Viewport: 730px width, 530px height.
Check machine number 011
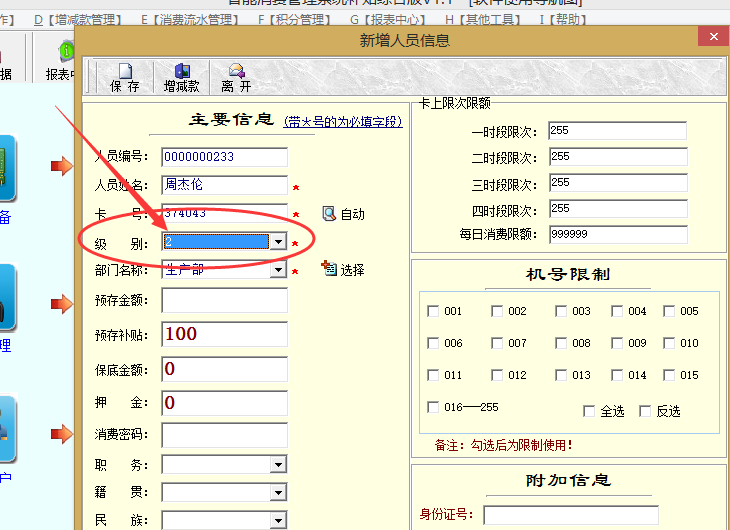pos(433,375)
